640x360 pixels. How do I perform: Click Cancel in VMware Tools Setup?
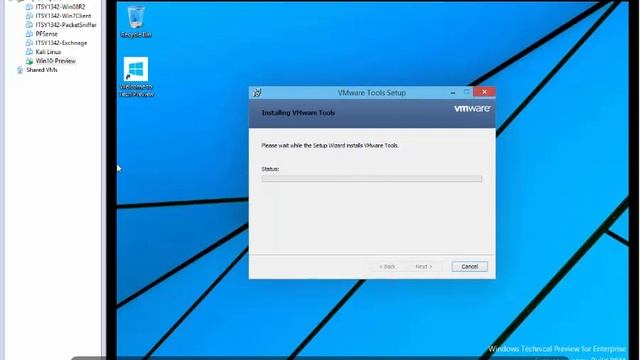coord(469,267)
